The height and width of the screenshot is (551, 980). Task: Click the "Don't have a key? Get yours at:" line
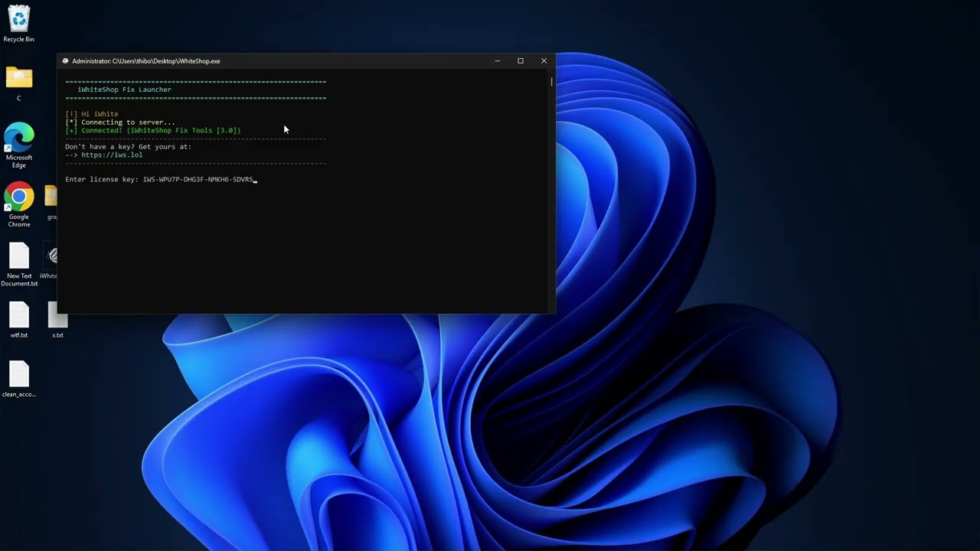pos(129,147)
